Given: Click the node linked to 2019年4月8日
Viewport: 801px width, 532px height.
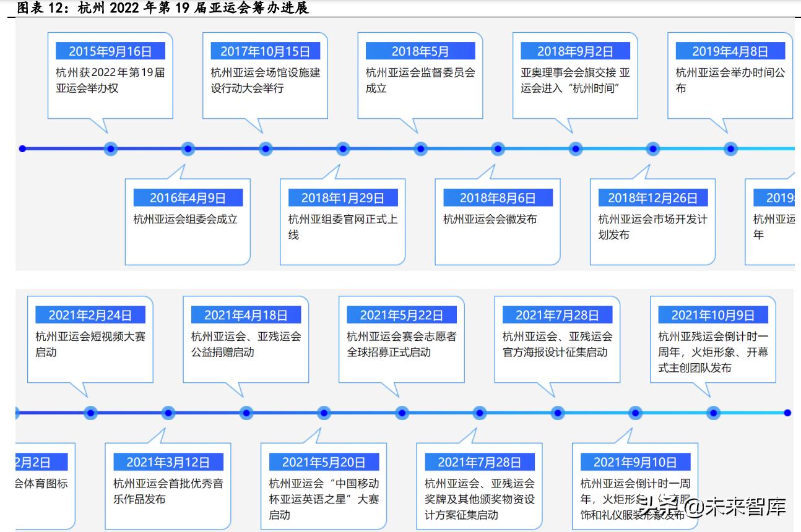Looking at the screenshot, I should click(x=730, y=148).
